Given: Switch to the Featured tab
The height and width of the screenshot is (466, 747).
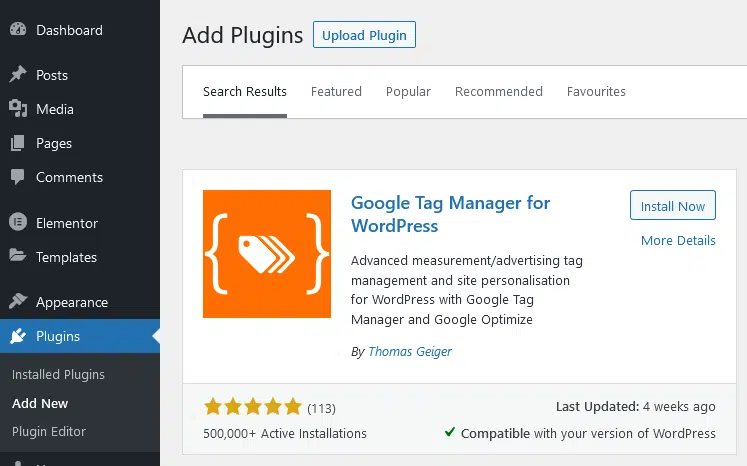Looking at the screenshot, I should click(336, 91).
